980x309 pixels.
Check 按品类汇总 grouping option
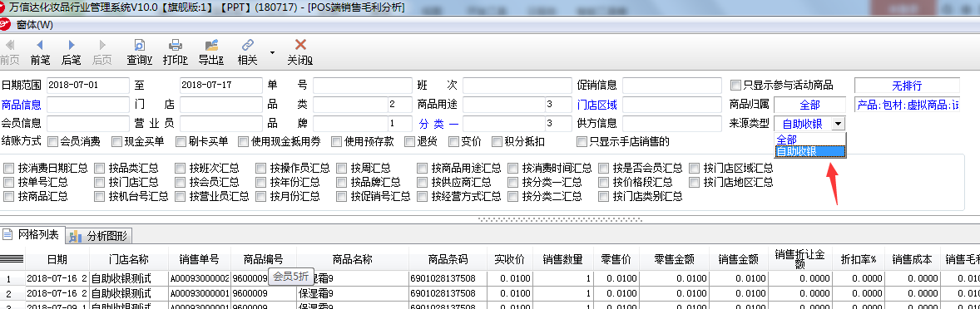[x=99, y=168]
